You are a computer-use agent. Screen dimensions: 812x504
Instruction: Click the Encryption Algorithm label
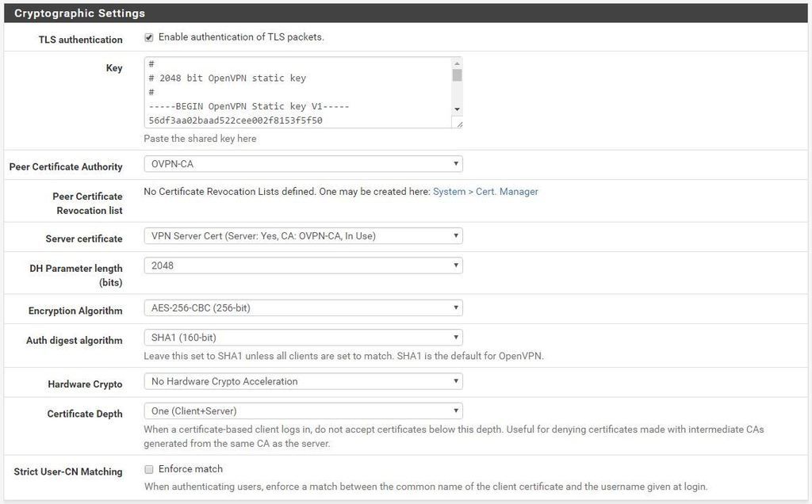75,311
